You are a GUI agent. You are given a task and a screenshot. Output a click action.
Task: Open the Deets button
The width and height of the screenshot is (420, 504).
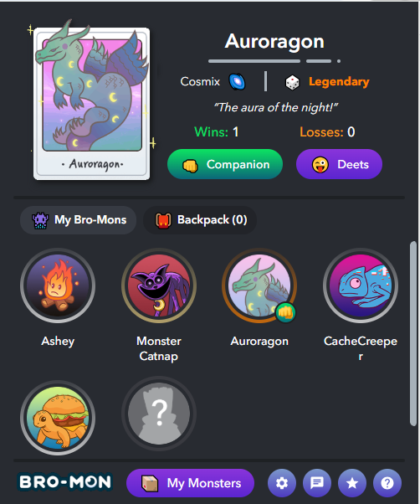click(339, 164)
